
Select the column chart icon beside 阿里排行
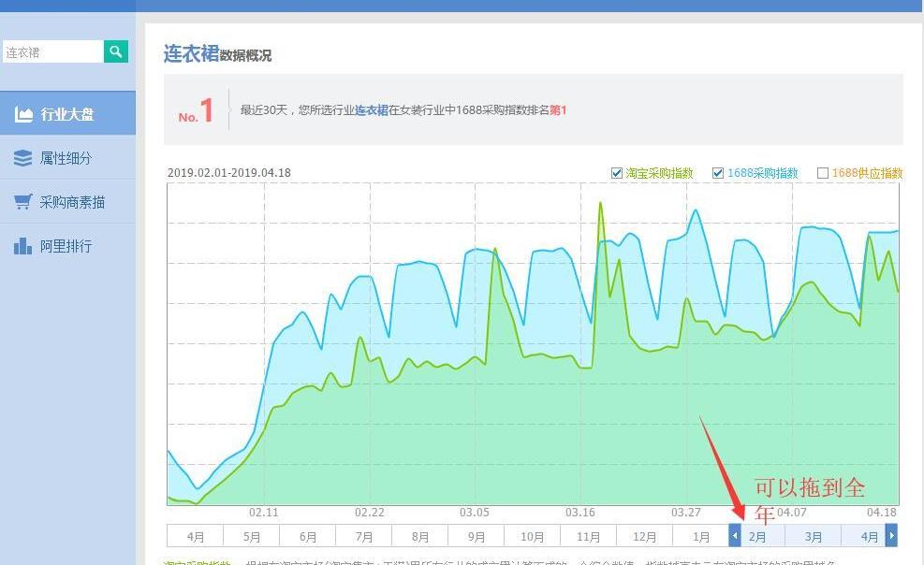[x=22, y=244]
